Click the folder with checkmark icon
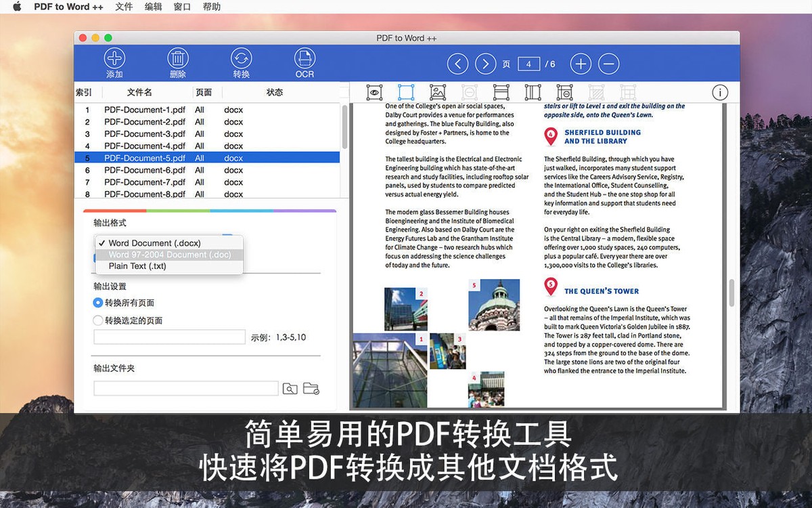 (311, 389)
